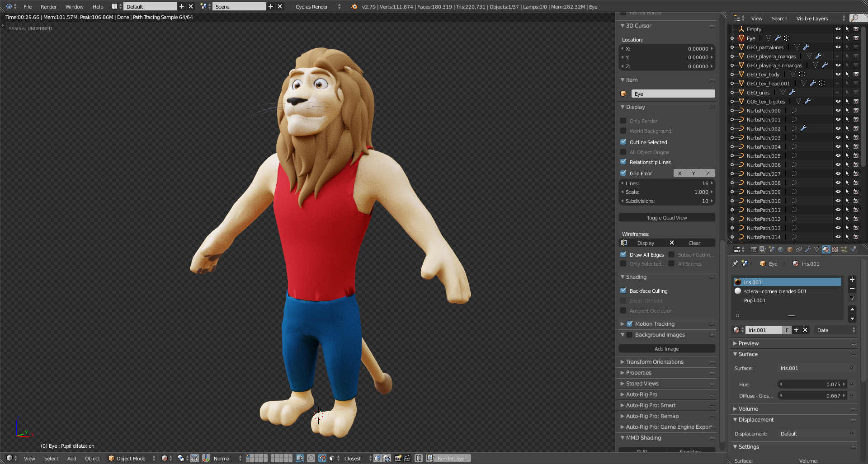
Task: Open the Object Mode dropdown
Action: pos(132,458)
